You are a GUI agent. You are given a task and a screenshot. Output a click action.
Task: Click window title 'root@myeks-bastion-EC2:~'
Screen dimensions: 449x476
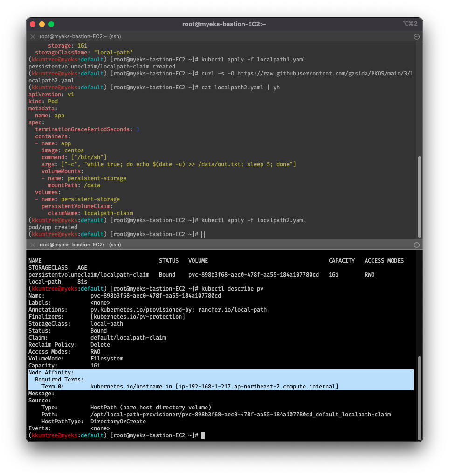(x=224, y=24)
